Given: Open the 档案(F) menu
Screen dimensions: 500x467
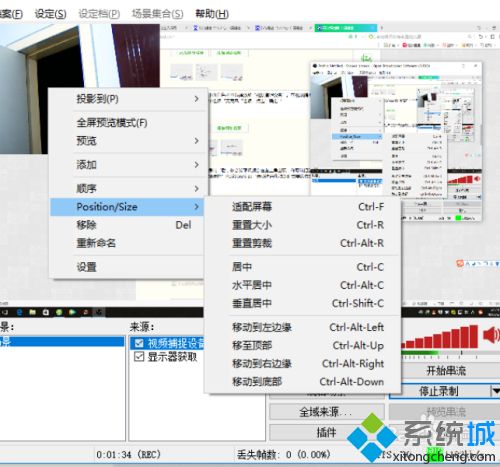Looking at the screenshot, I should click(x=11, y=14).
